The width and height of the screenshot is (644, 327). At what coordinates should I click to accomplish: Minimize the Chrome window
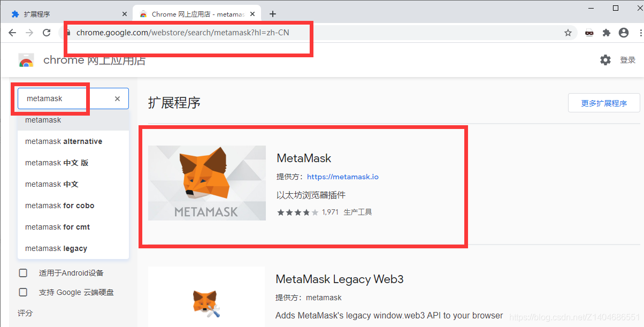point(592,8)
